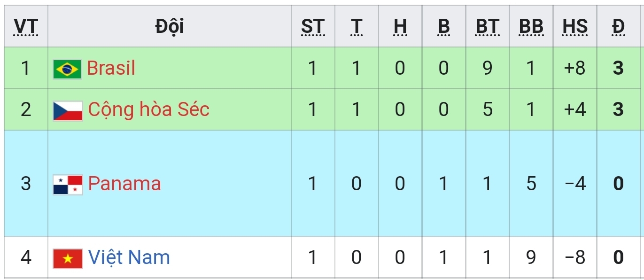Image resolution: width=644 pixels, height=280 pixels.
Task: Click the Czech Republic flag icon
Action: point(68,110)
